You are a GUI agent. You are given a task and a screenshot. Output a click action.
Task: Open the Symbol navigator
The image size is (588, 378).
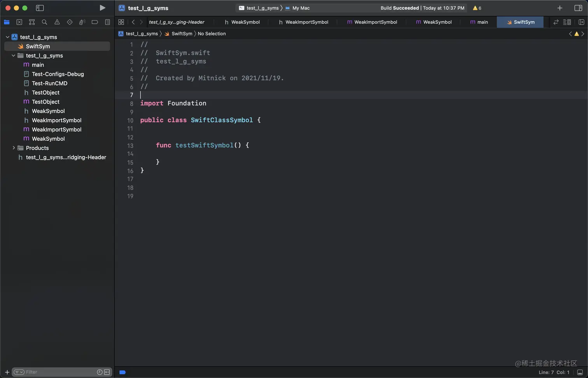(32, 22)
